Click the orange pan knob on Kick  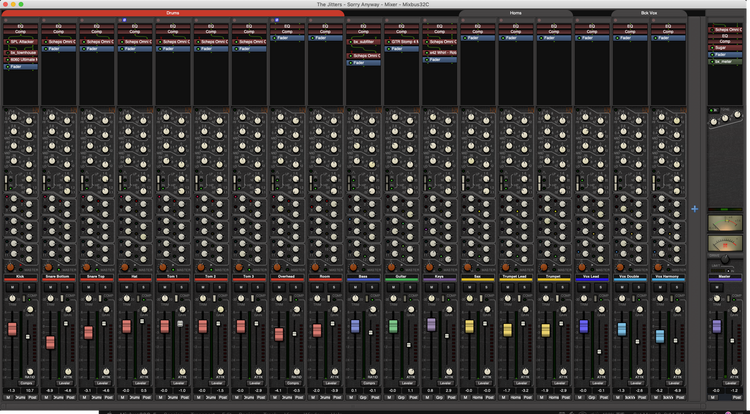[10, 267]
